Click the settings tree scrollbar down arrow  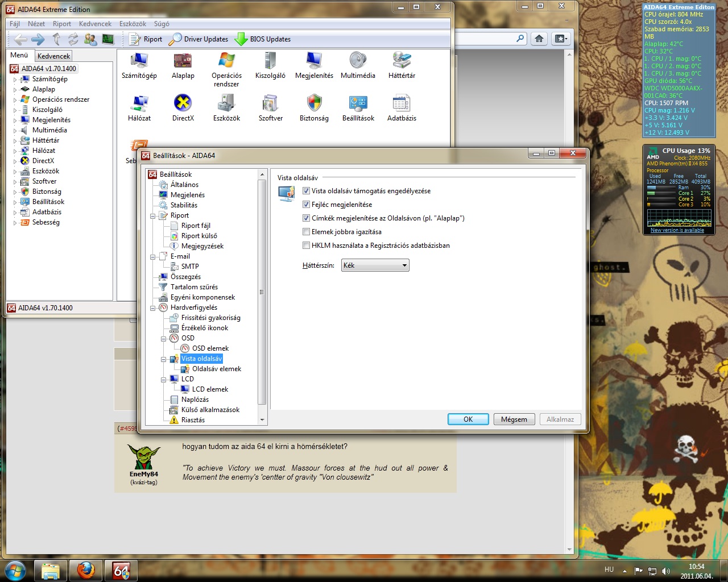click(x=262, y=420)
